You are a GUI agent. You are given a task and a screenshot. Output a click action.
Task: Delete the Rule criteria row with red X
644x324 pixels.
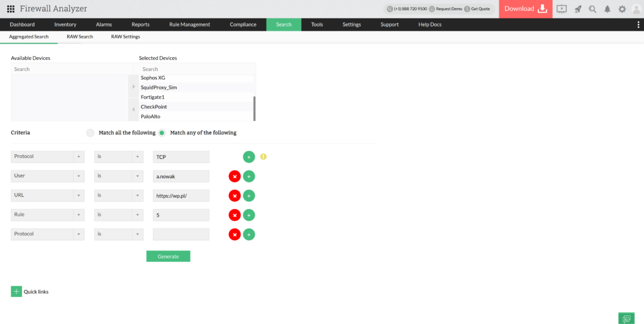click(235, 215)
